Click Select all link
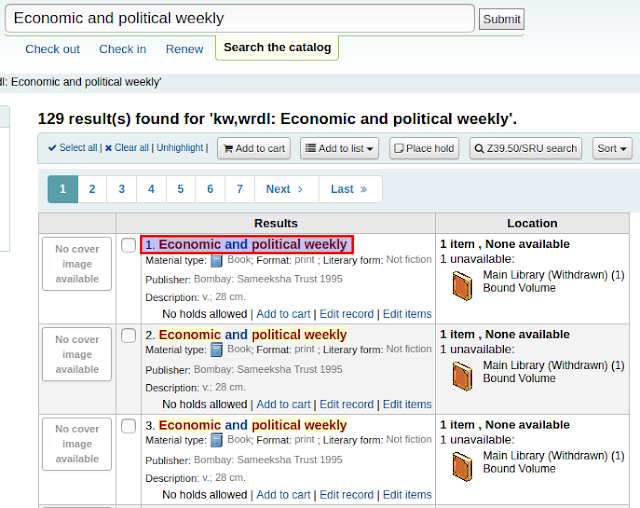 78,148
